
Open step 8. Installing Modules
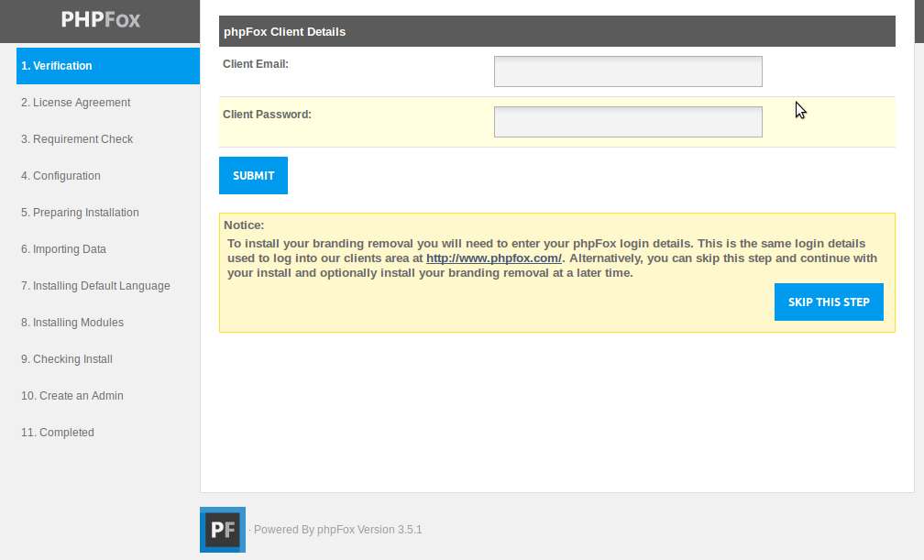click(72, 323)
